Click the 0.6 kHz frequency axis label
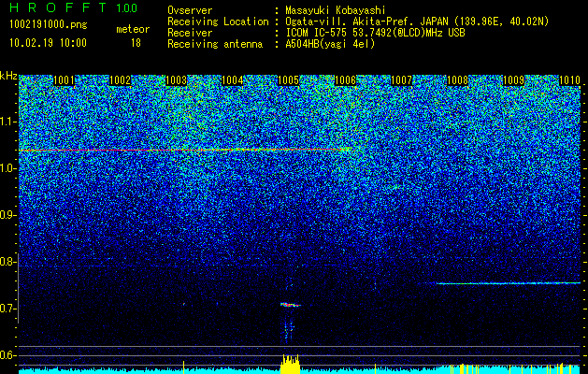 coord(7,355)
